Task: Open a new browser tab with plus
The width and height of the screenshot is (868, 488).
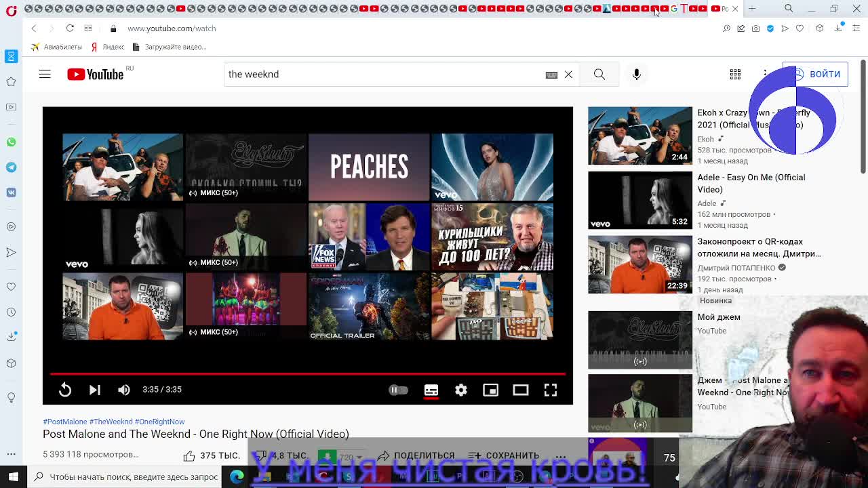Action: click(752, 9)
